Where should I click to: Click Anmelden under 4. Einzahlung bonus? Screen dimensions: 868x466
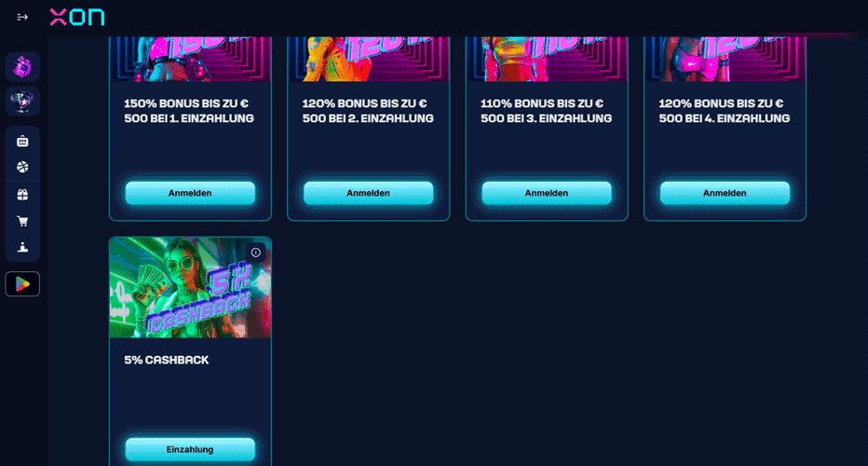(x=725, y=193)
